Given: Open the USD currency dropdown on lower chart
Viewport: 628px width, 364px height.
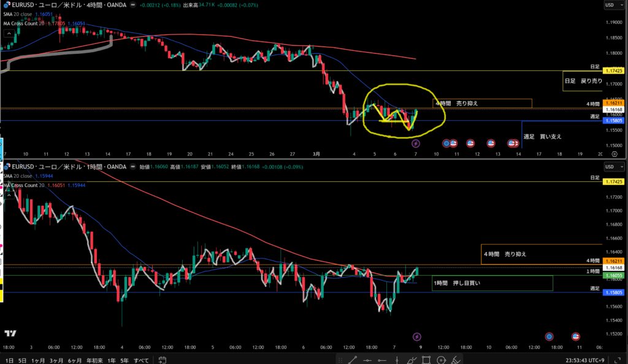Looking at the screenshot, I should pos(610,166).
